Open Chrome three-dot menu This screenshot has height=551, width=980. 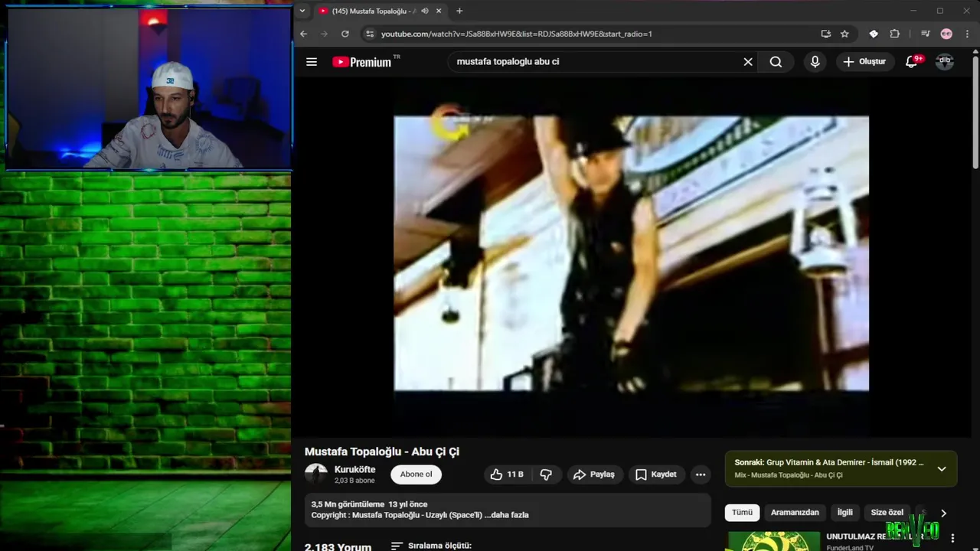[x=968, y=34]
